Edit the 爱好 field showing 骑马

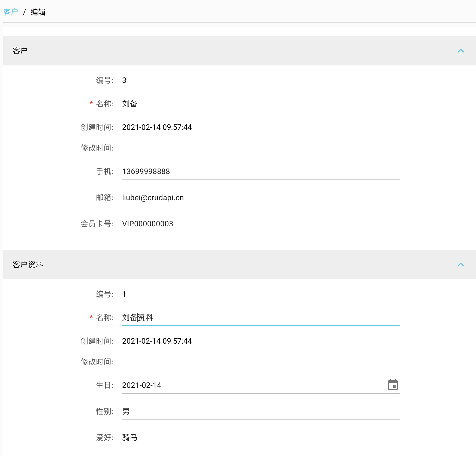260,438
